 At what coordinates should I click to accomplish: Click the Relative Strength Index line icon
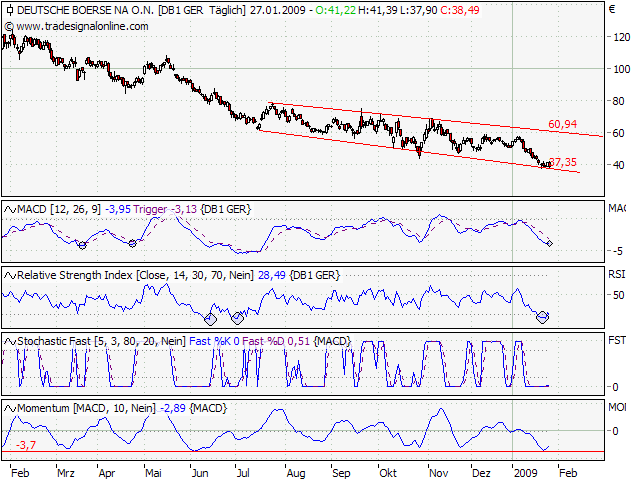pos(10,273)
